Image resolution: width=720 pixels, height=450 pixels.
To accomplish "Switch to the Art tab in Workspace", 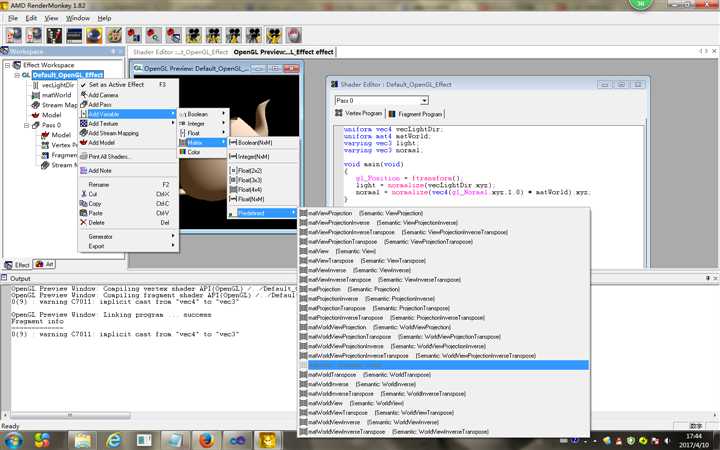I will coord(45,264).
